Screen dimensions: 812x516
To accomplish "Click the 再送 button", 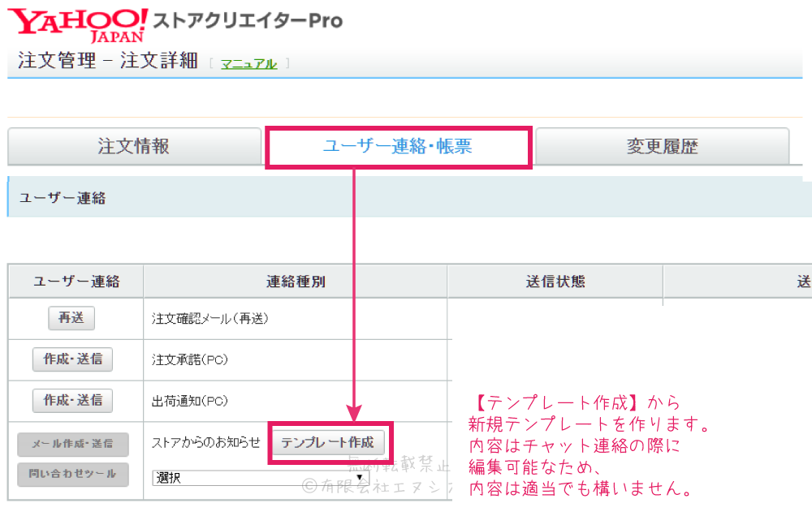I will coord(71,318).
